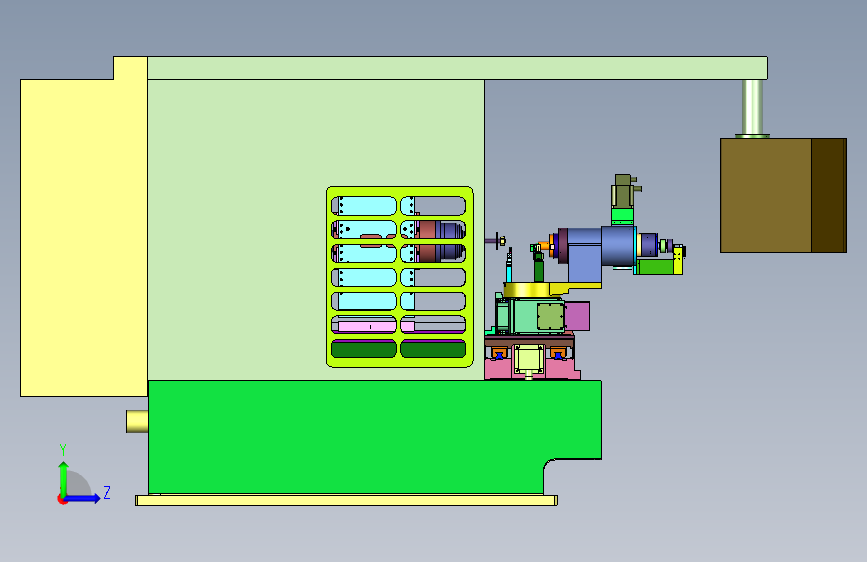Select the pale yellow motor inside pink base
This screenshot has height=562, width=867.
(x=529, y=360)
